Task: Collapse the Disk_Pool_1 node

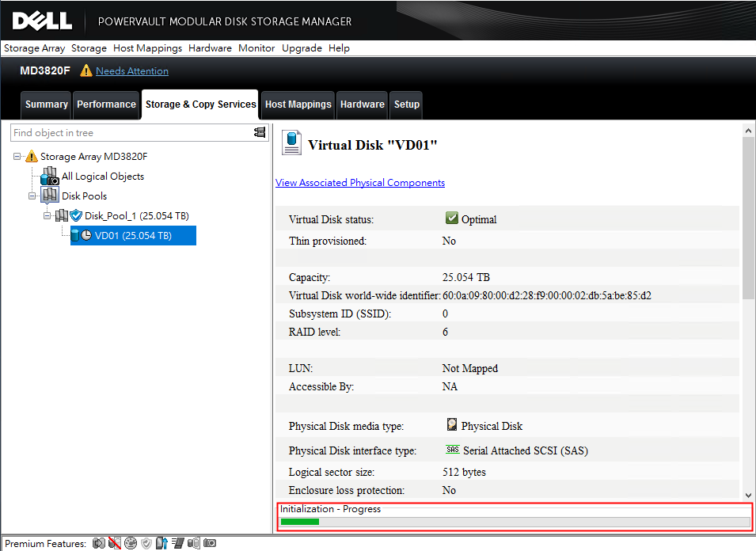Action: tap(47, 215)
